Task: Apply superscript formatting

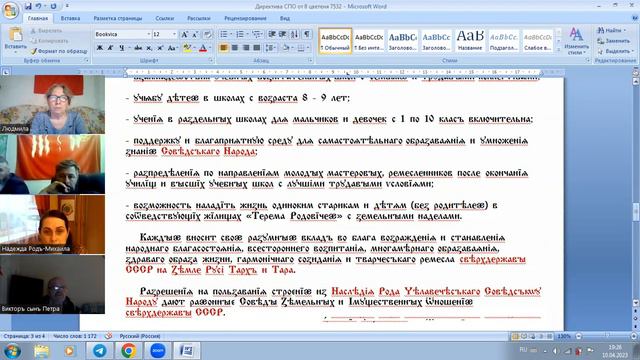Action: [x=160, y=48]
